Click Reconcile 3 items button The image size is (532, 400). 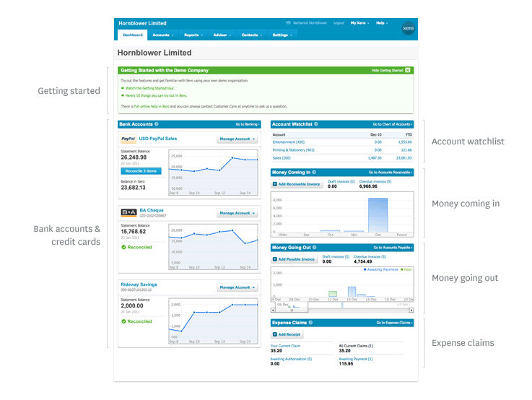(140, 171)
